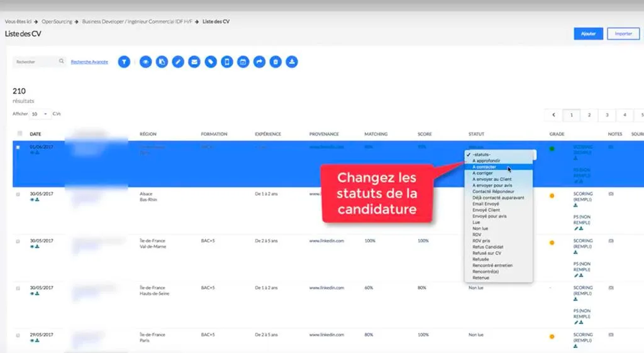The width and height of the screenshot is (644, 353).
Task: Click the mobile phone toolbar icon
Action: coord(227,62)
